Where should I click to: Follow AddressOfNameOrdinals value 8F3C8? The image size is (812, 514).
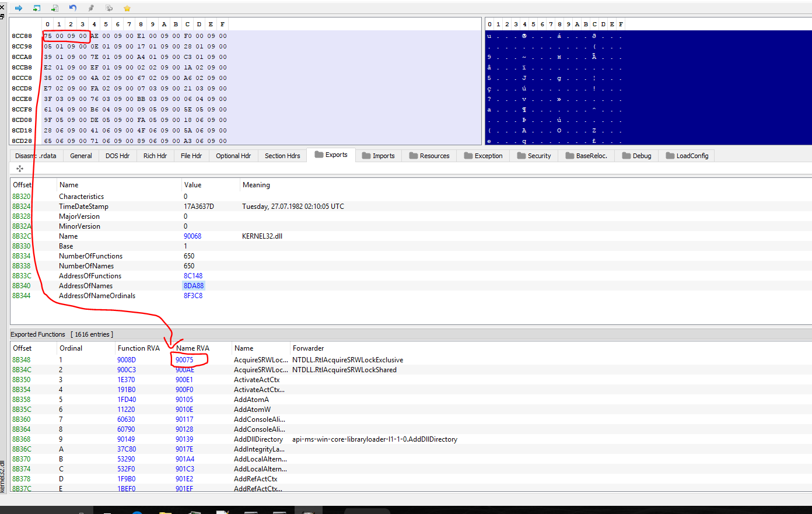[193, 296]
